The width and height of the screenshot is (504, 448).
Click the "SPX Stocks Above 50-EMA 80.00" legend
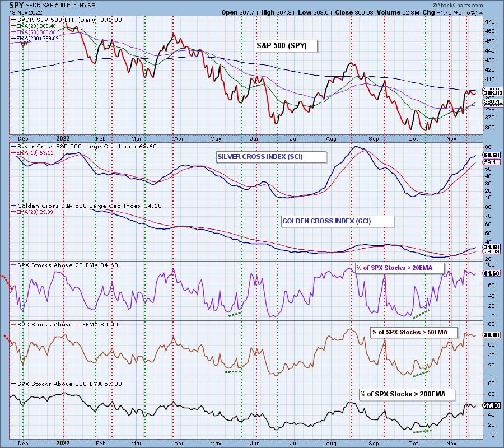[x=64, y=325]
